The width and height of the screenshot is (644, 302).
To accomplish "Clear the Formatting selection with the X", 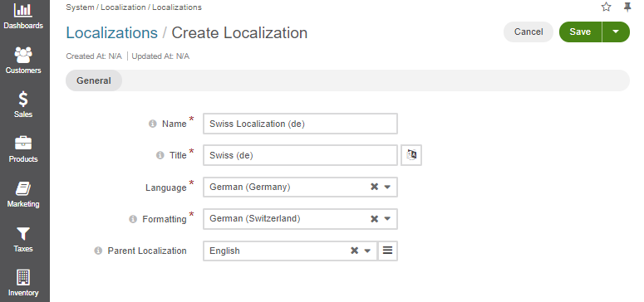I will point(374,219).
